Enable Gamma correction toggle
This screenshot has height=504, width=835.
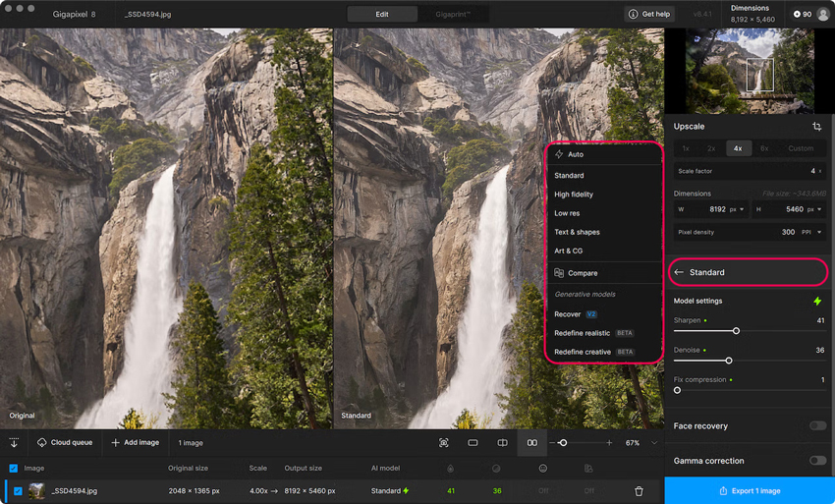click(x=817, y=461)
